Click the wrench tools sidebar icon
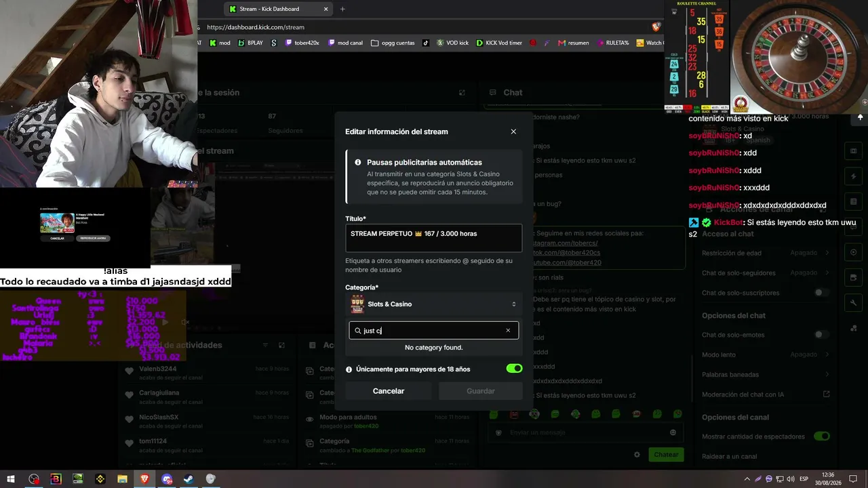This screenshot has width=868, height=488. [x=853, y=302]
